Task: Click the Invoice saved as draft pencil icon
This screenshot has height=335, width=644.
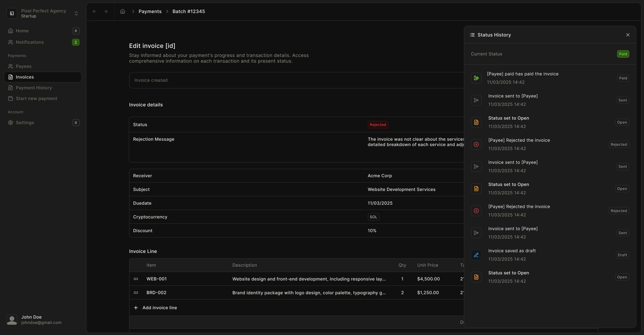Action: click(476, 255)
